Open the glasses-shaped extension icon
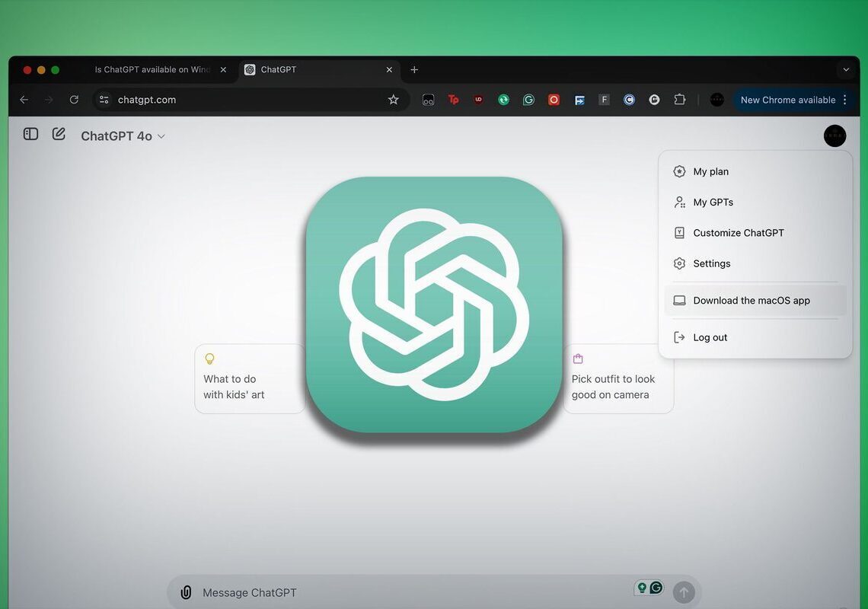This screenshot has width=868, height=609. pyautogui.click(x=428, y=100)
